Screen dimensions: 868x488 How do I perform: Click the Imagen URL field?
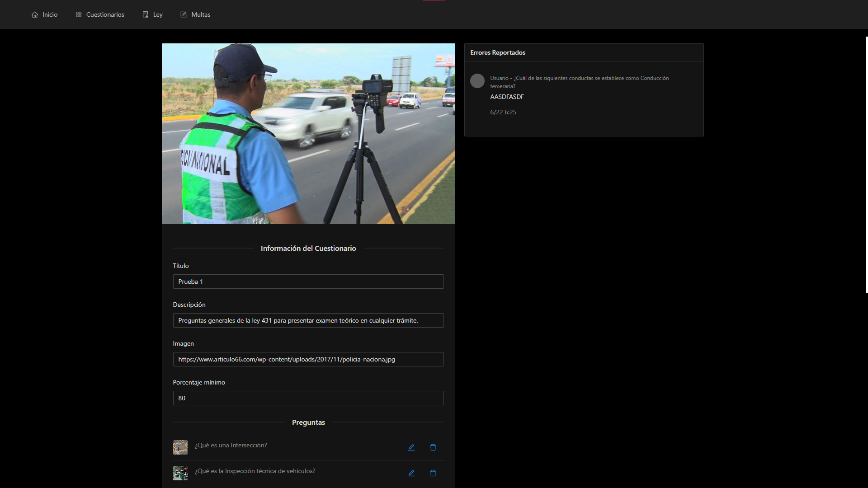[308, 359]
